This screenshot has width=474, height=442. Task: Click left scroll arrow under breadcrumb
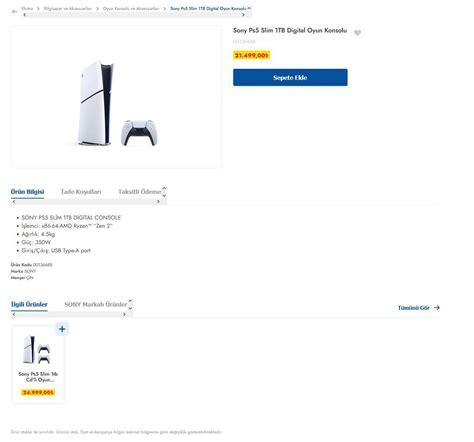pyautogui.click(x=24, y=15)
